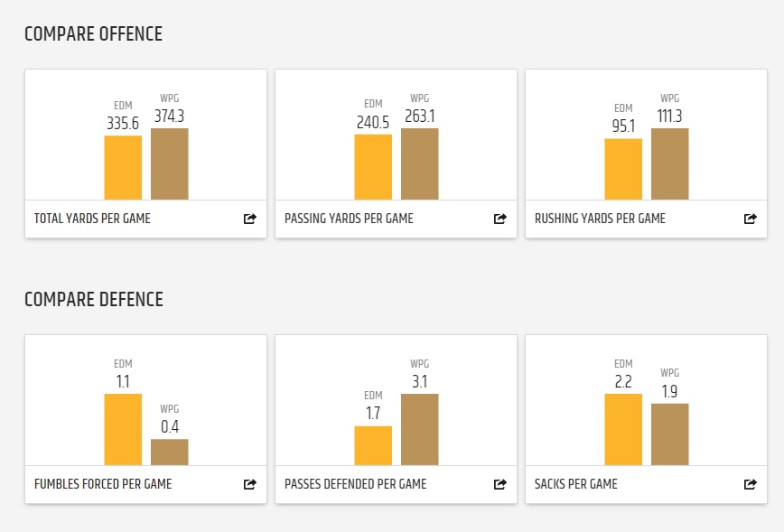Screen dimensions: 784x532
Task: Click share icon for Passes Defended Per Game
Action: point(500,484)
